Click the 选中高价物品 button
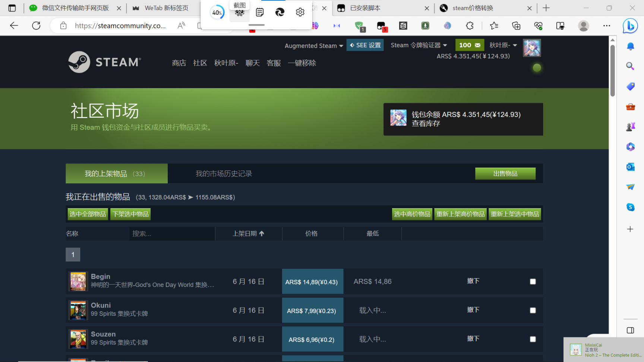This screenshot has width=644, height=362. coord(412,214)
